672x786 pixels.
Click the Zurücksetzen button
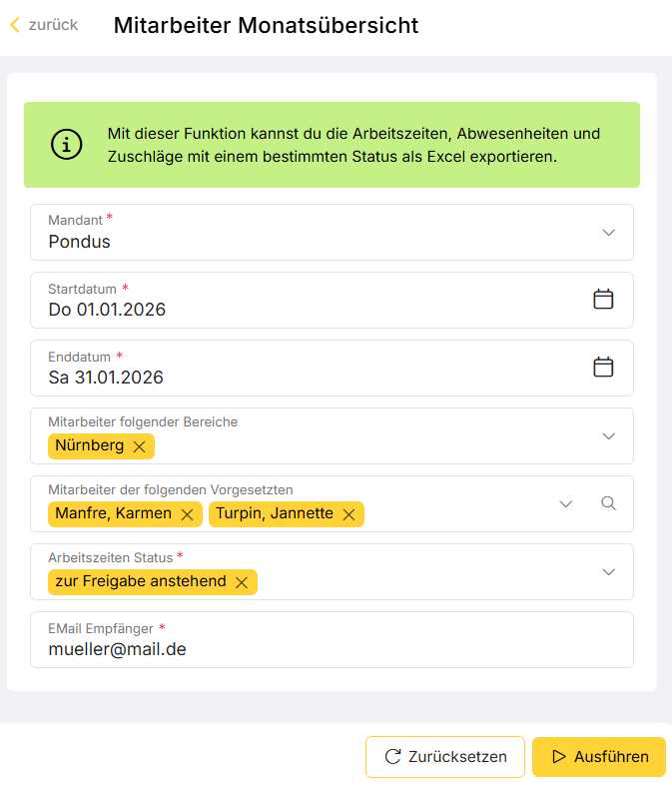point(445,756)
